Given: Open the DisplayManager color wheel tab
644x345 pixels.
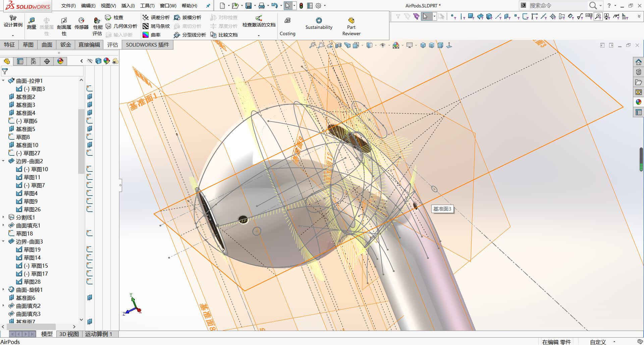Looking at the screenshot, I should coord(60,61).
